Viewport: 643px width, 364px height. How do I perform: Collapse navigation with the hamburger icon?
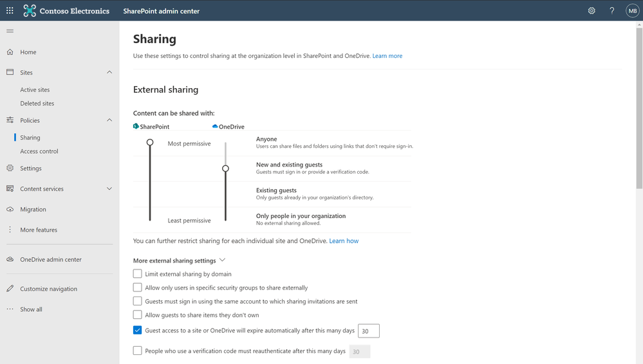coord(10,31)
